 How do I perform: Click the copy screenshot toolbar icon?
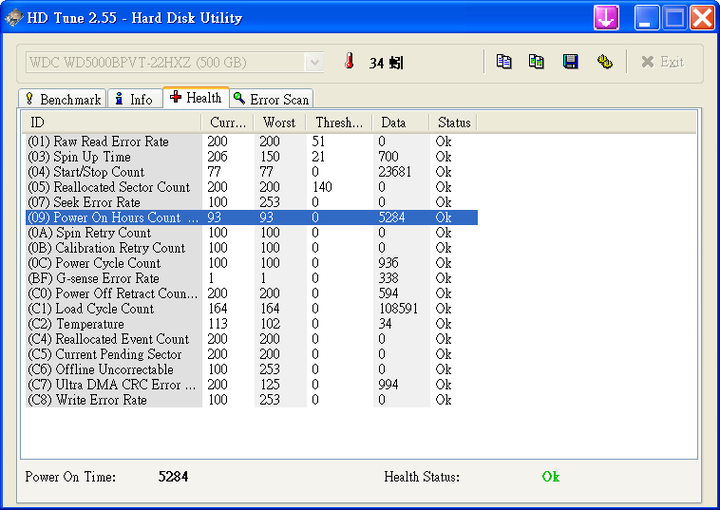click(x=536, y=62)
